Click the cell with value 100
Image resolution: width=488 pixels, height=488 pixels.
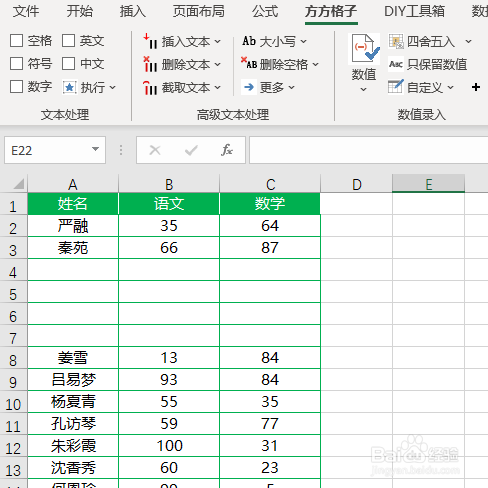pyautogui.click(x=169, y=446)
